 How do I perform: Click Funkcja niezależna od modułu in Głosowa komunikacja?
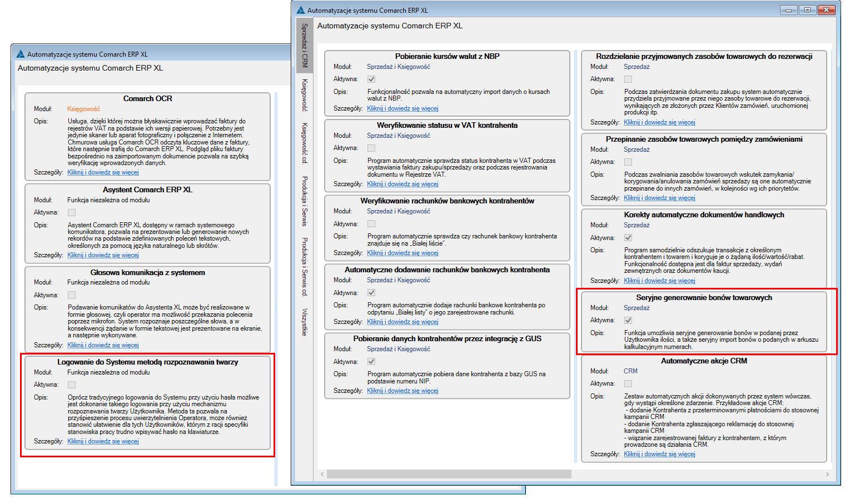108,282
